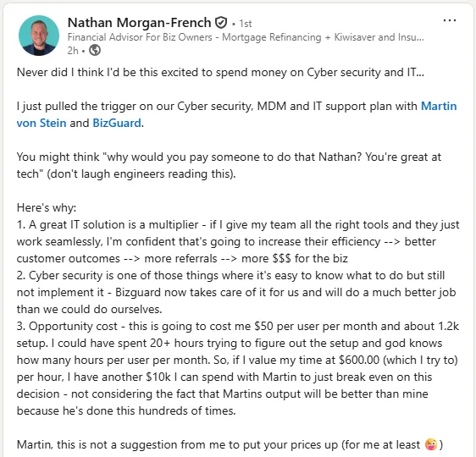Open Nathan Morgan-French's profile photo
This screenshot has width=476, height=457.
pyautogui.click(x=39, y=36)
